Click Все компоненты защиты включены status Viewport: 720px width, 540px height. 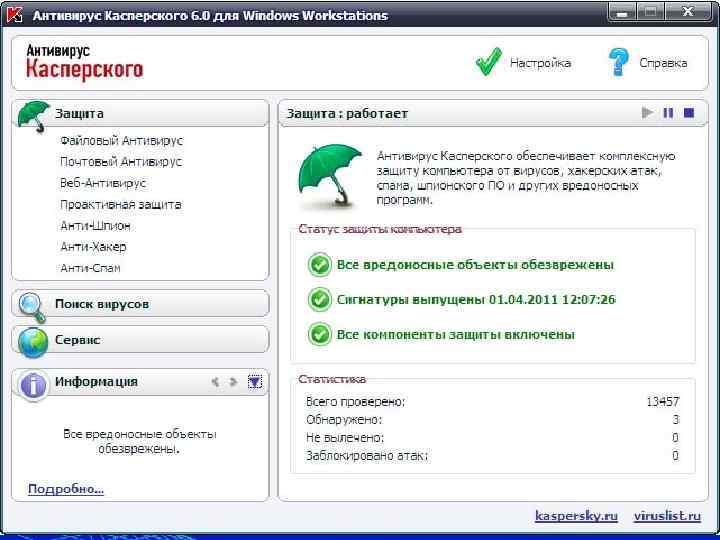(x=456, y=335)
